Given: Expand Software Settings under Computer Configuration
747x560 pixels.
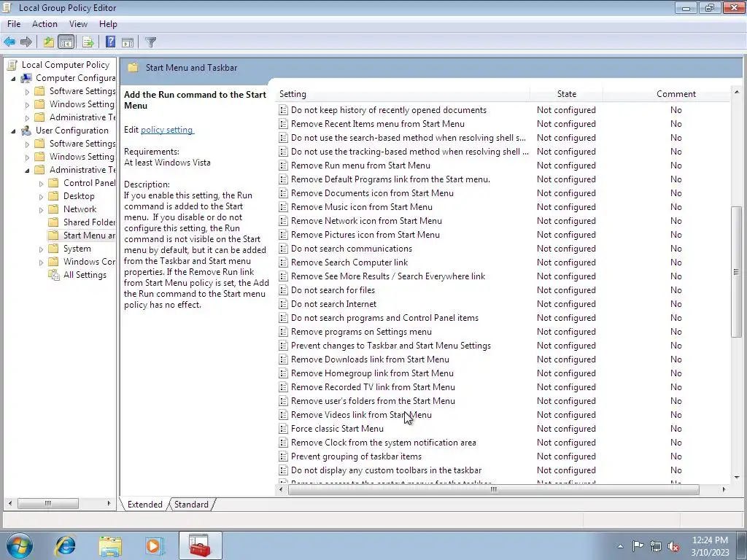Looking at the screenshot, I should (x=27, y=91).
